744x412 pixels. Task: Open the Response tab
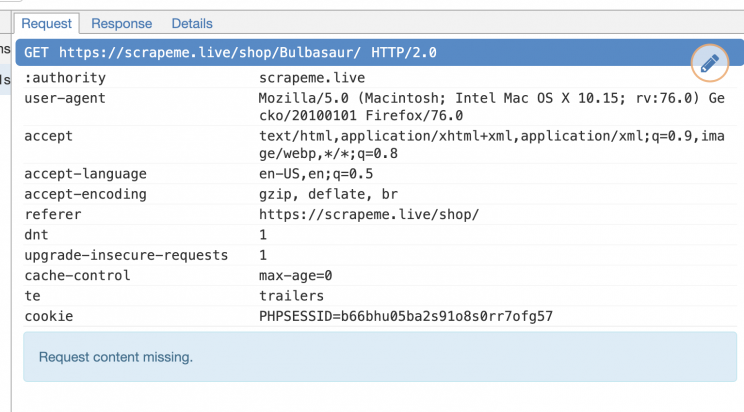point(121,23)
